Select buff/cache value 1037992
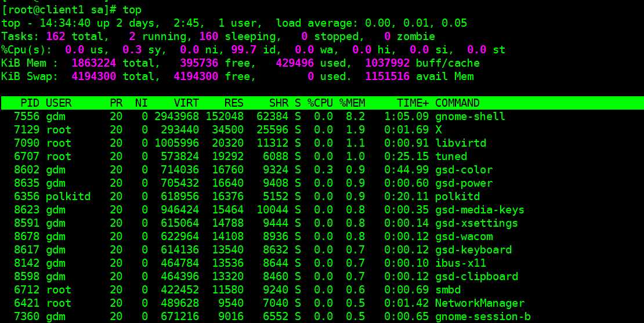The height and width of the screenshot is (323, 644). (x=388, y=63)
